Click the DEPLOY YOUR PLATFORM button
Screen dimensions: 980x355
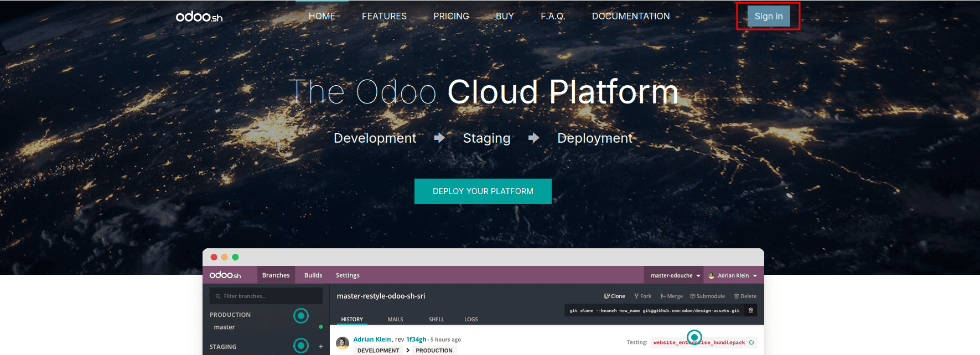pos(483,191)
